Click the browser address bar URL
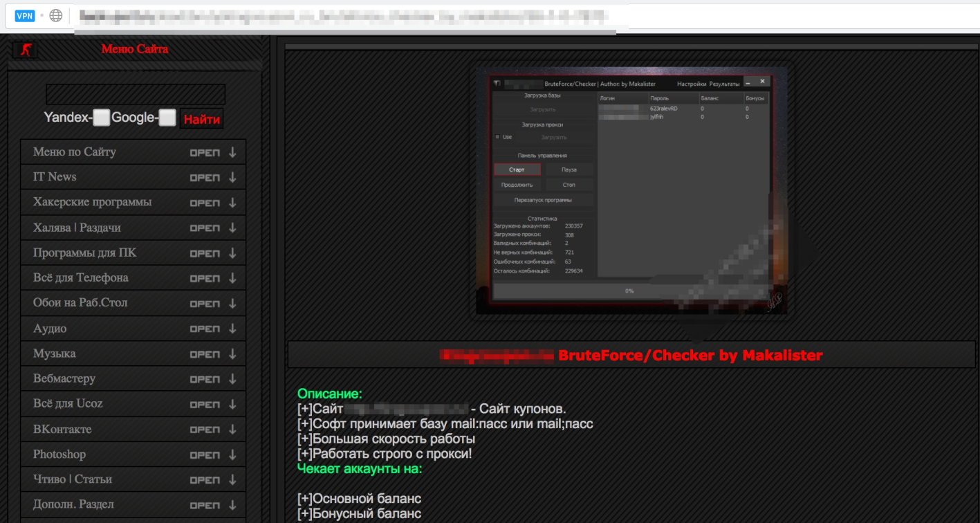980x523 pixels. (346, 15)
